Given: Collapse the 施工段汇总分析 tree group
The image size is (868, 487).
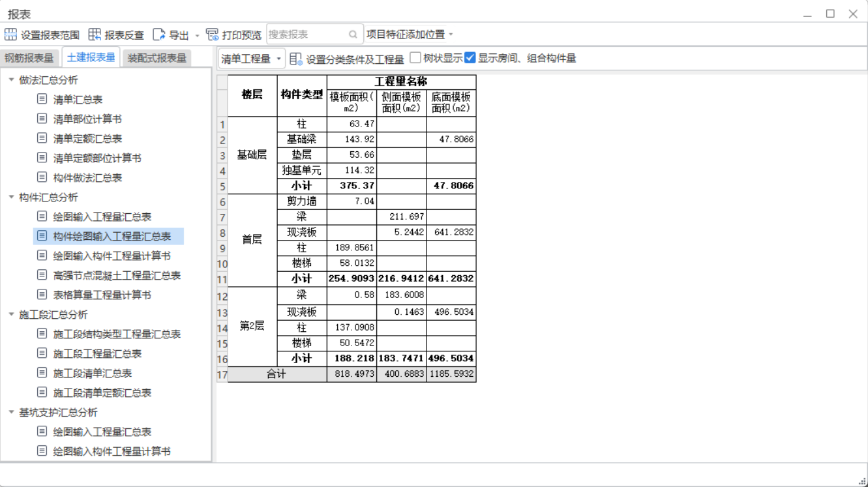Looking at the screenshot, I should 11,314.
